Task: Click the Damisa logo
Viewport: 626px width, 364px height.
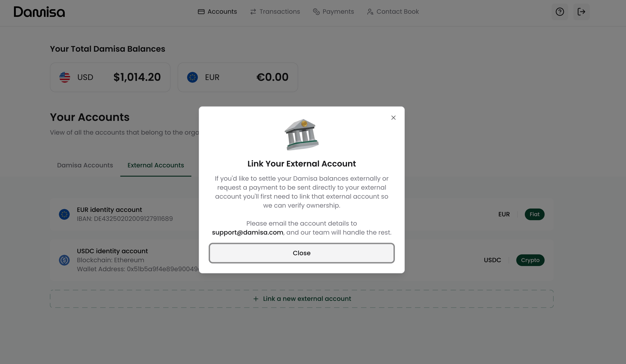Action: coord(39,12)
